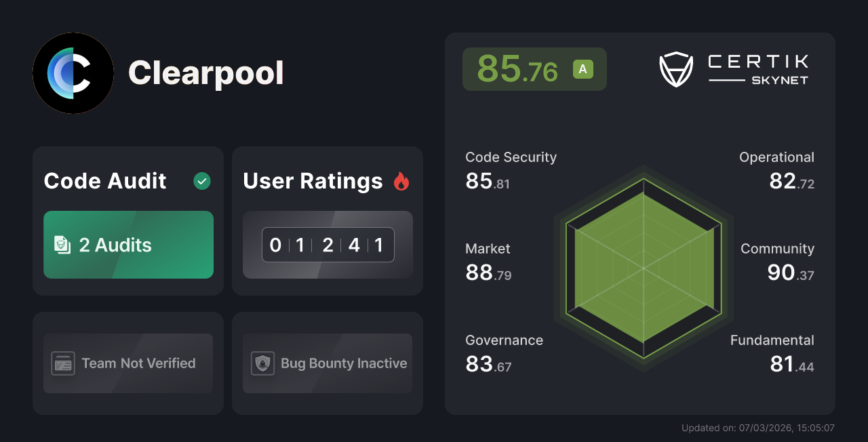Toggle Team Not Verified indicator
The width and height of the screenshot is (868, 442).
[x=127, y=363]
